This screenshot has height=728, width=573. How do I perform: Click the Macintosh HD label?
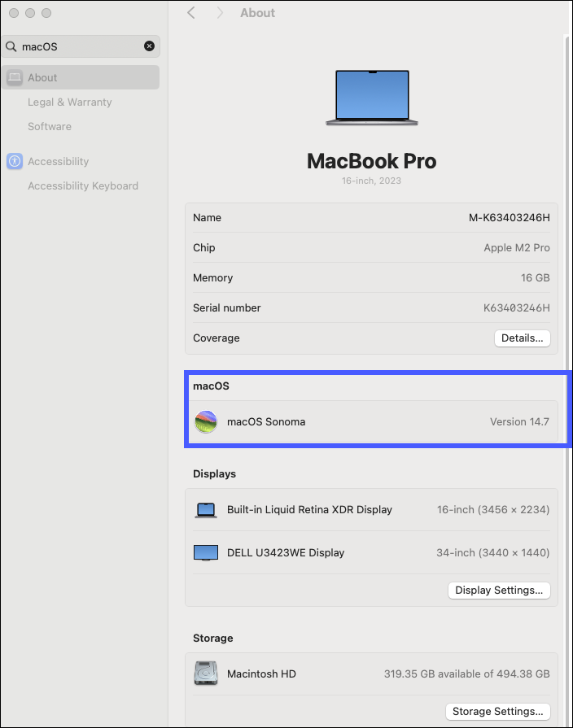[x=261, y=674]
